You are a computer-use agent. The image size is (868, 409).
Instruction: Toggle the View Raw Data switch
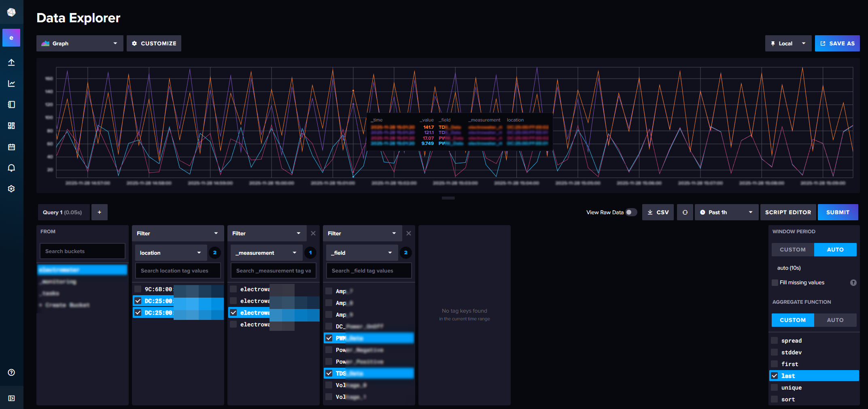tap(631, 212)
